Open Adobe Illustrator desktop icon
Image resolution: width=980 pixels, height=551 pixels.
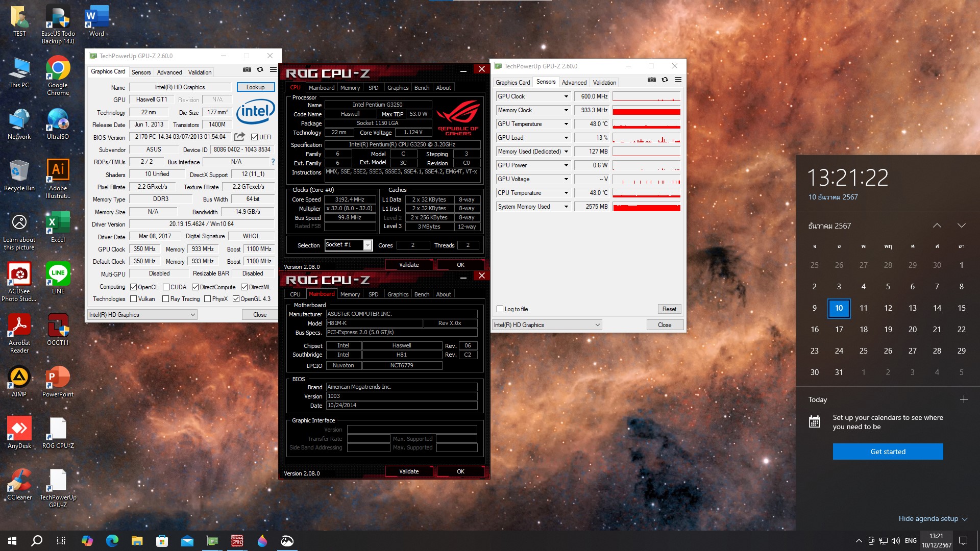tap(58, 178)
